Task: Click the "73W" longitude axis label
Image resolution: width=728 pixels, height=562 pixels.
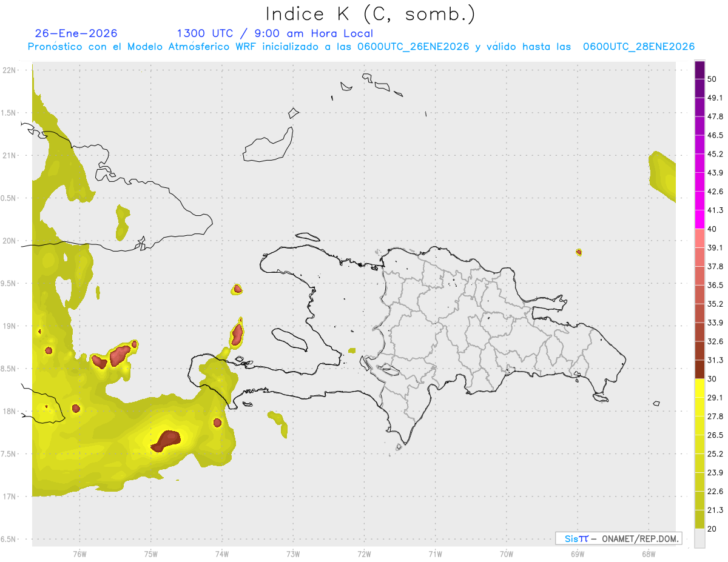Action: 293,554
